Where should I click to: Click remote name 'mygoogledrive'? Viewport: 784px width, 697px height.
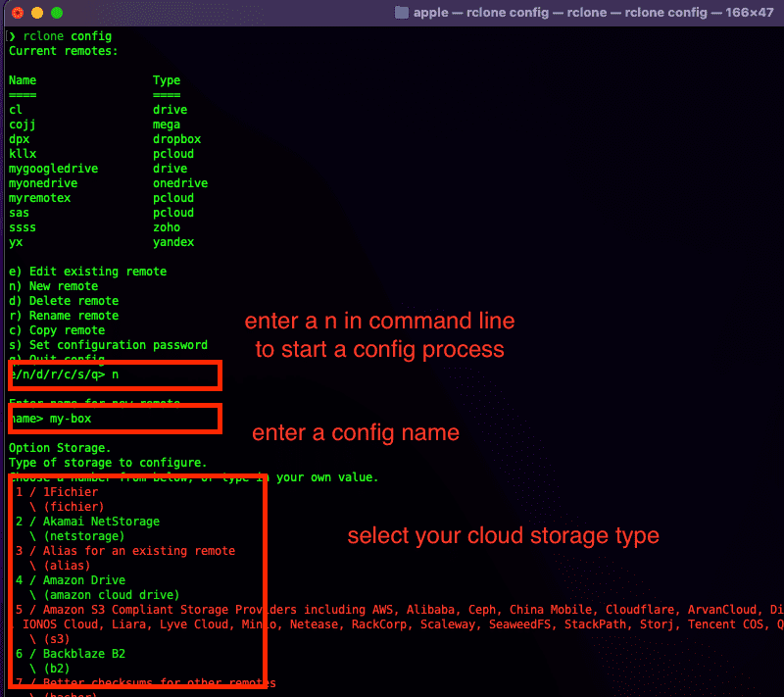tap(54, 169)
